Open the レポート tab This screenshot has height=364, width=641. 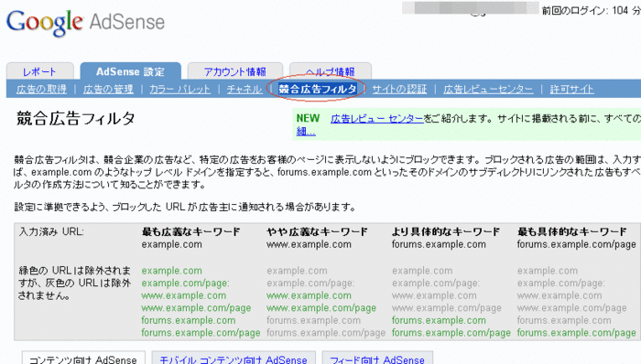tap(39, 72)
